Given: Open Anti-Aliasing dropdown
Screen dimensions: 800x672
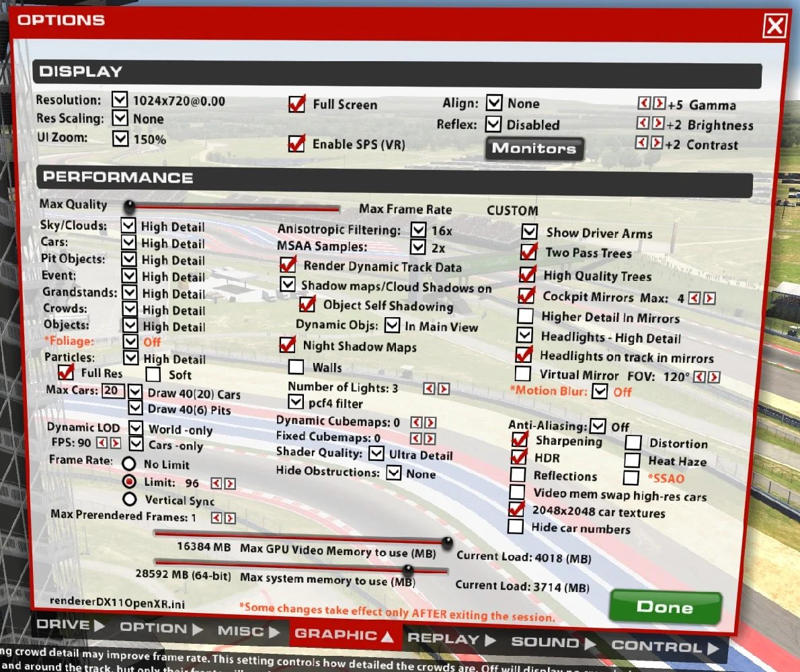Looking at the screenshot, I should tap(598, 426).
